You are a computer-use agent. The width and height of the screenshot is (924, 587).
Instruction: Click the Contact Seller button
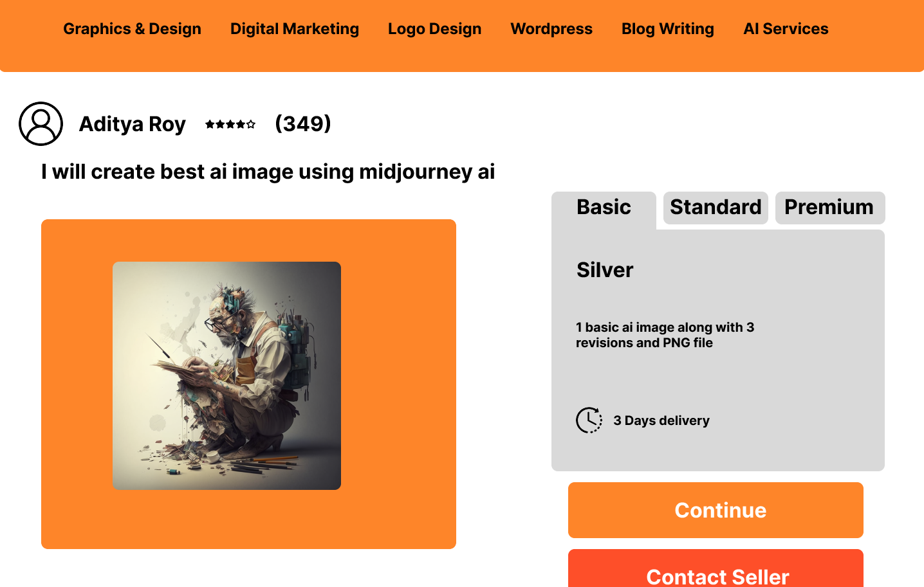716,568
